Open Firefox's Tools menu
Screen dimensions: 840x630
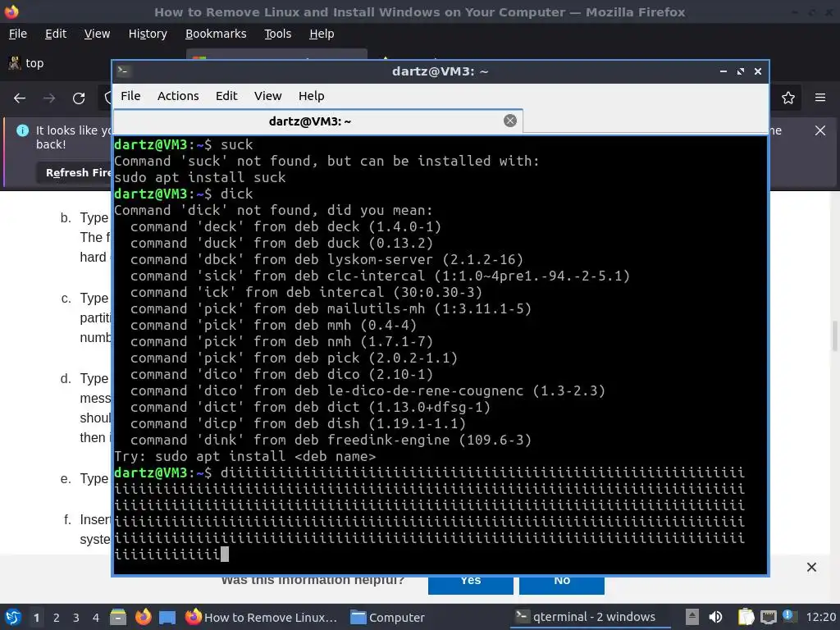(x=277, y=34)
